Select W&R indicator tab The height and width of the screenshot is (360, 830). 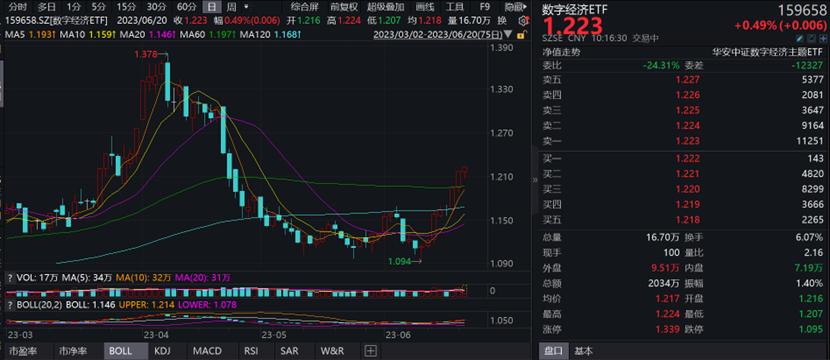(x=332, y=350)
